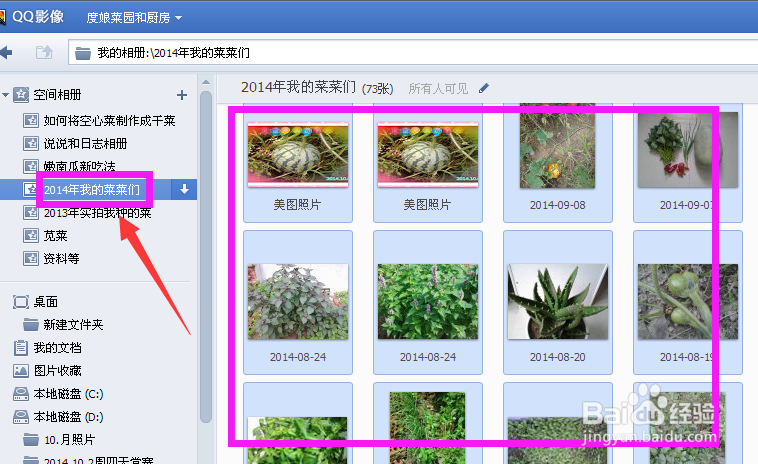Click the 图片收藏 picture icon

click(x=21, y=371)
